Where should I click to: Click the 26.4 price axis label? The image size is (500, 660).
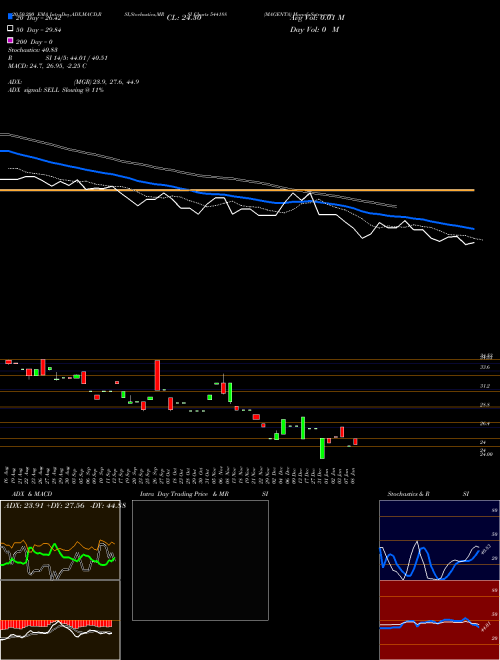click(485, 424)
